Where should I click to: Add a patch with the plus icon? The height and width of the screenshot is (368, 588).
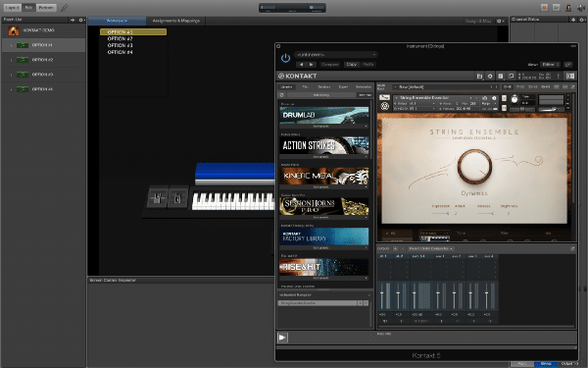73,20
